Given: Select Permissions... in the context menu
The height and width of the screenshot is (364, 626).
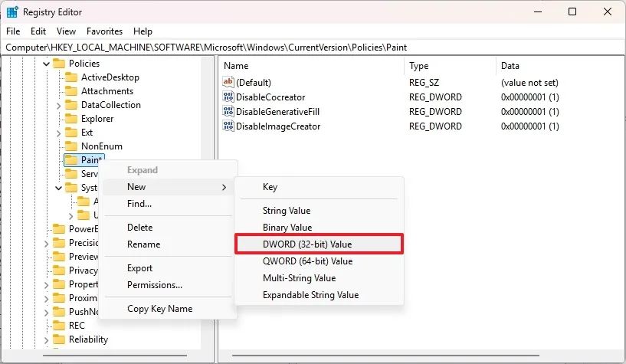Looking at the screenshot, I should (x=155, y=285).
